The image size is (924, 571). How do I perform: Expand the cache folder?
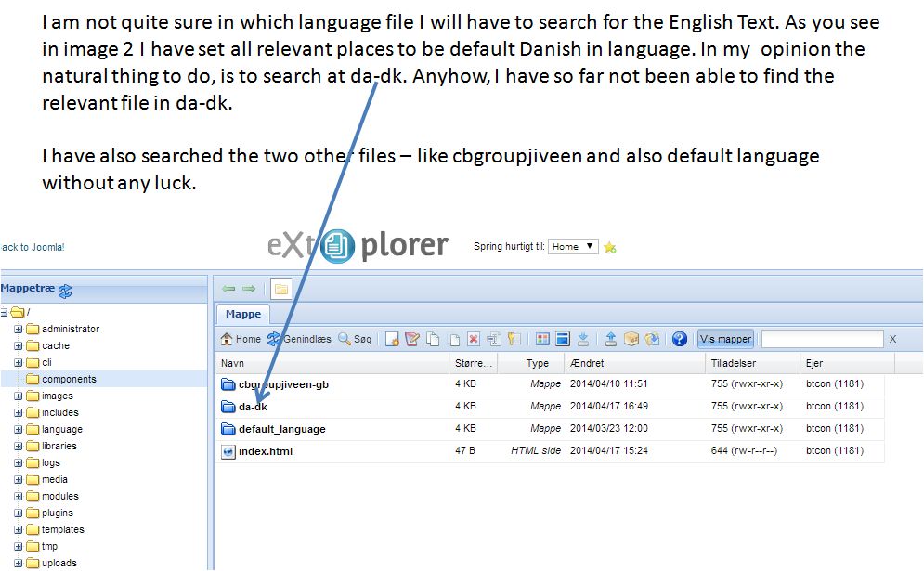coord(19,346)
